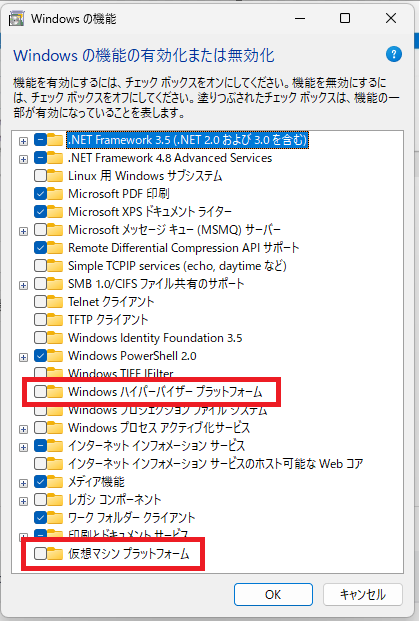Click folder icon beside Microsoft PDF 印刷
420x621 pixels.
point(55,194)
